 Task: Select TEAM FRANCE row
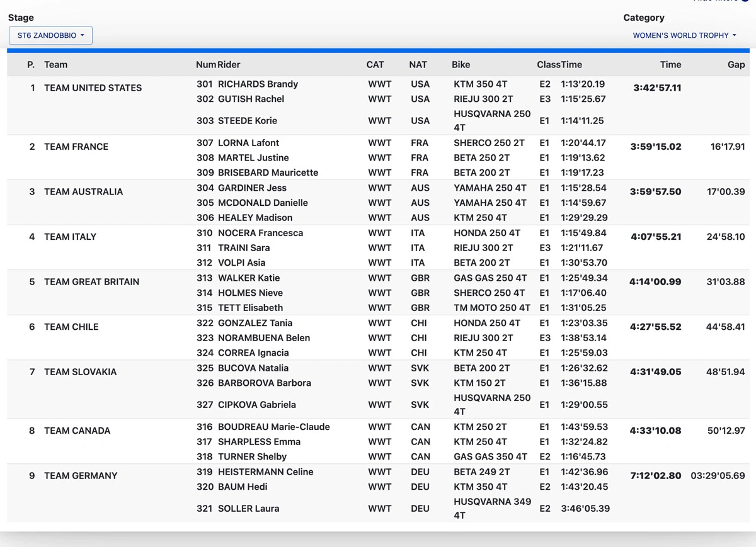[x=378, y=157]
